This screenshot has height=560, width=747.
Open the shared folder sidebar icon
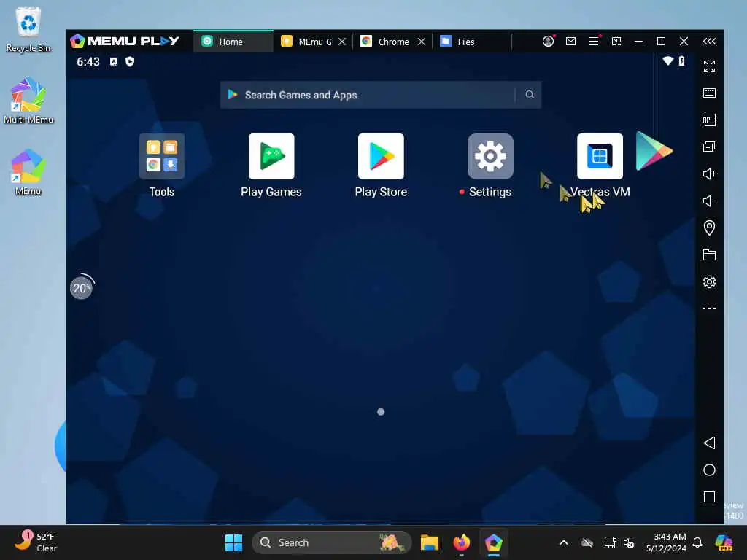point(709,254)
